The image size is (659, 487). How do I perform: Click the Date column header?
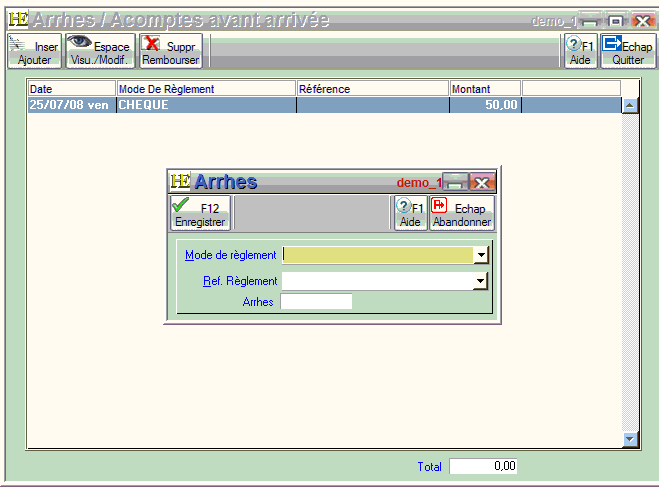[x=71, y=89]
